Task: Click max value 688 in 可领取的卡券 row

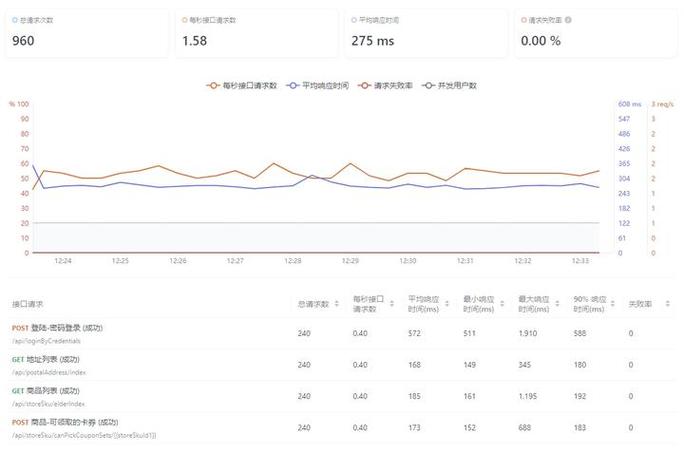Action: tap(525, 428)
